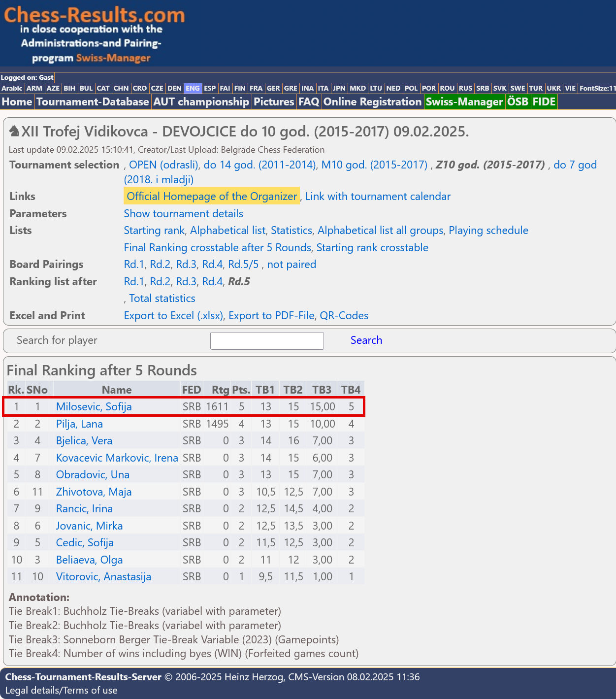Screen dimensions: 616x699
Task: Open Legal details/Terms of use
Action: [61, 691]
